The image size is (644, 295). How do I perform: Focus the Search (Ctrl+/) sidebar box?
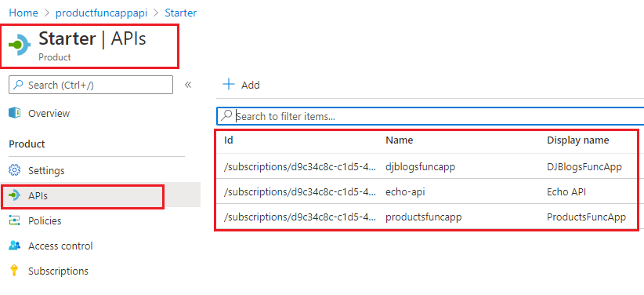(91, 86)
